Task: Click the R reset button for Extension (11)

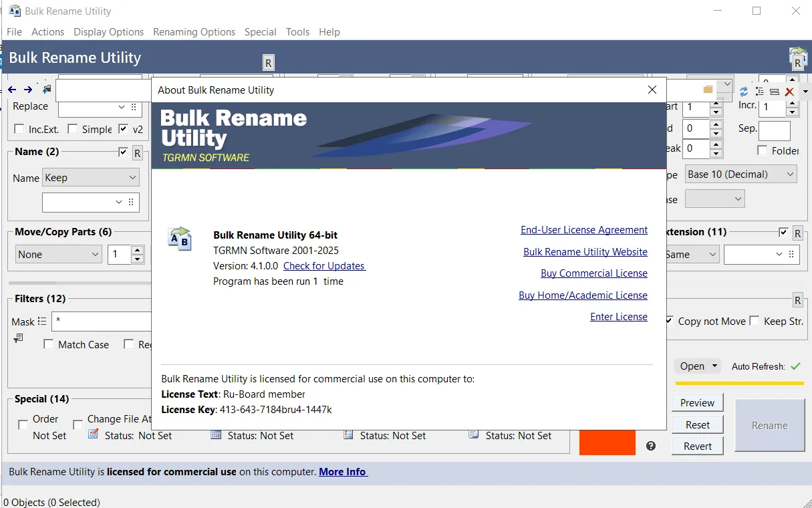Action: (797, 233)
